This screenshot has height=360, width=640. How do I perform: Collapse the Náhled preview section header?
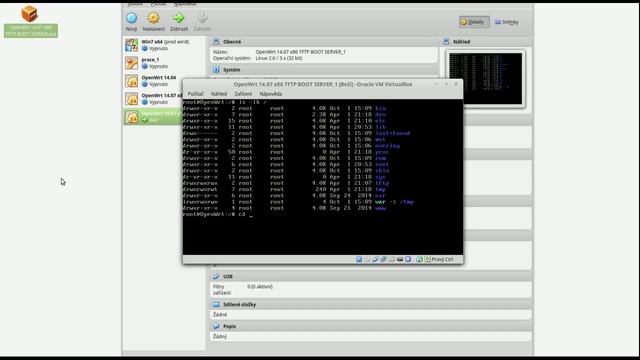pos(487,42)
